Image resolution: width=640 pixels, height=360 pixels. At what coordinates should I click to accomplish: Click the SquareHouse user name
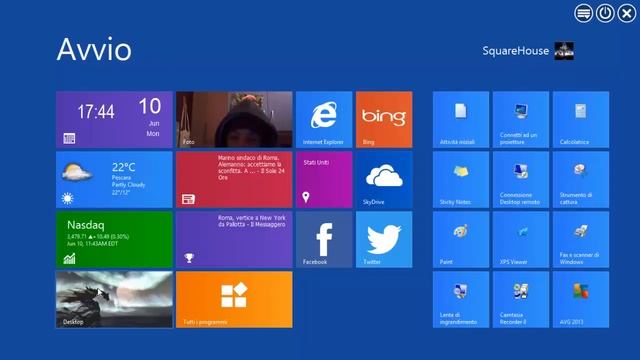point(516,51)
